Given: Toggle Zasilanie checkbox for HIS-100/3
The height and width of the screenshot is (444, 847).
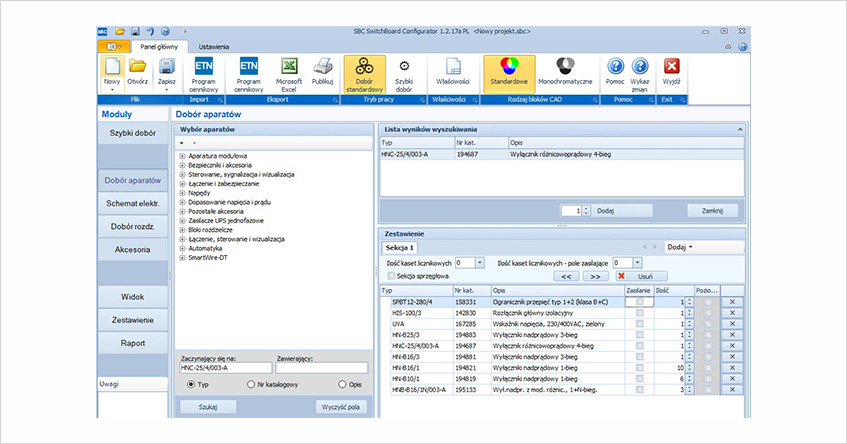Looking at the screenshot, I should tap(640, 313).
